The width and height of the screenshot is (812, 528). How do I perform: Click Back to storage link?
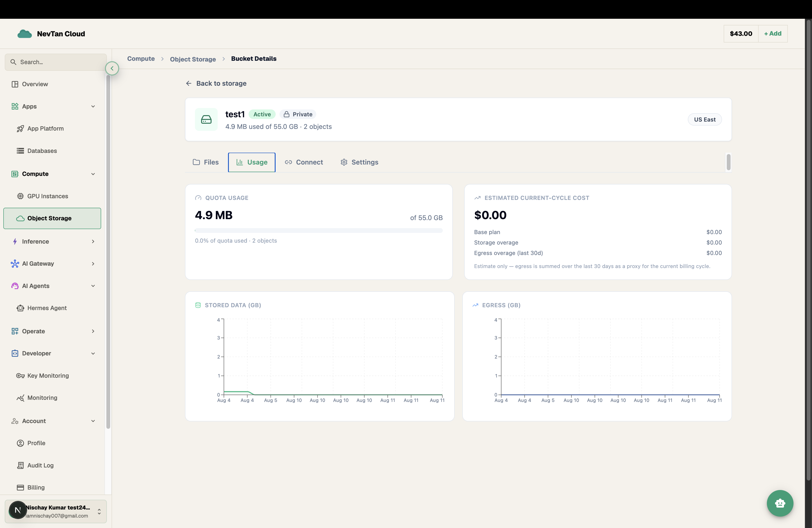[216, 84]
